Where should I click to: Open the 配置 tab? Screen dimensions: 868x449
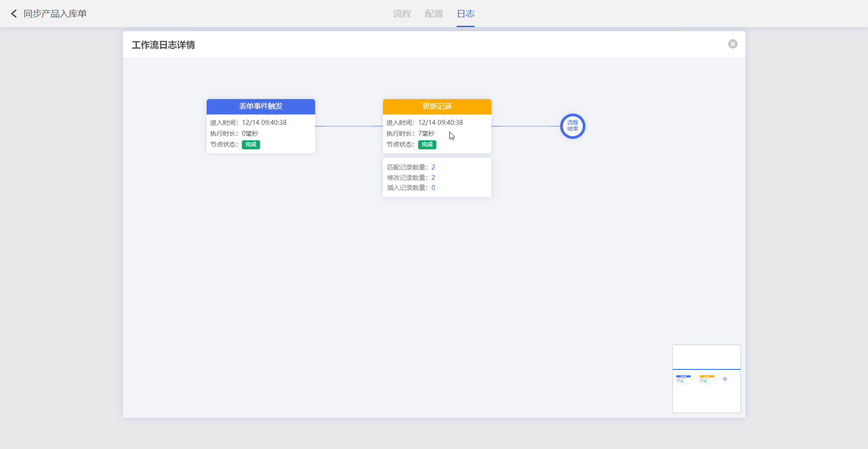point(434,14)
